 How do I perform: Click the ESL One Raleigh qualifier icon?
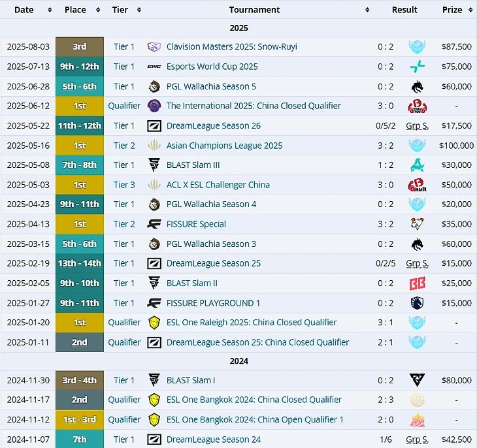(154, 323)
